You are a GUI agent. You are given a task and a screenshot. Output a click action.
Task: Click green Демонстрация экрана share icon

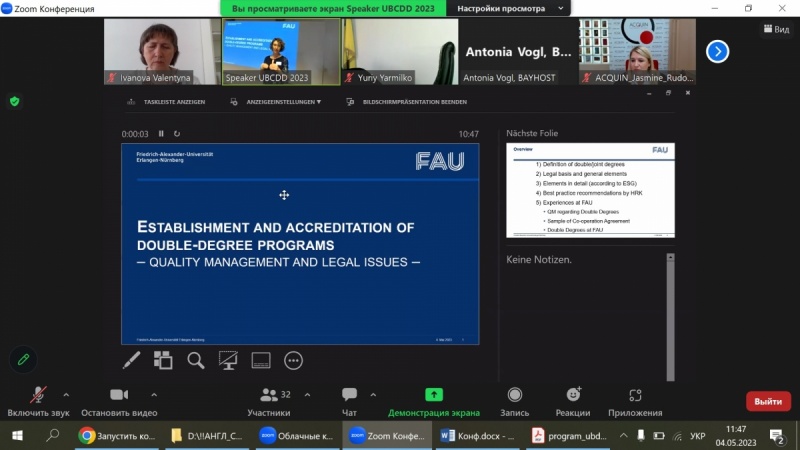pos(433,395)
